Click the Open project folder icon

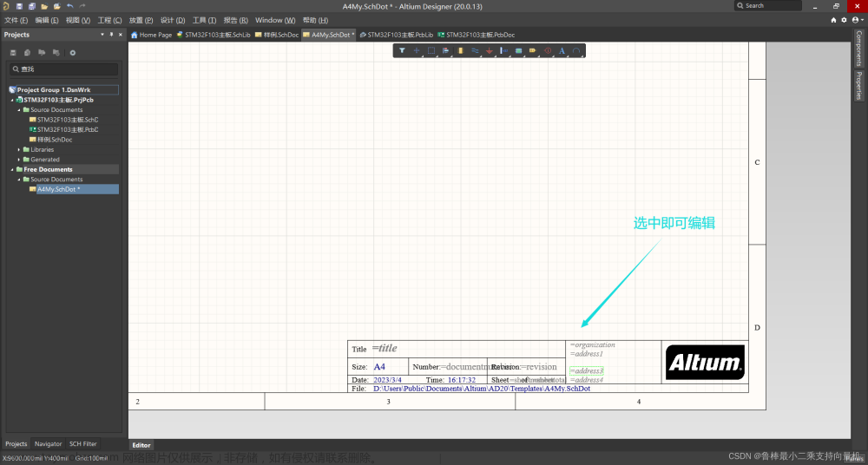pos(56,6)
